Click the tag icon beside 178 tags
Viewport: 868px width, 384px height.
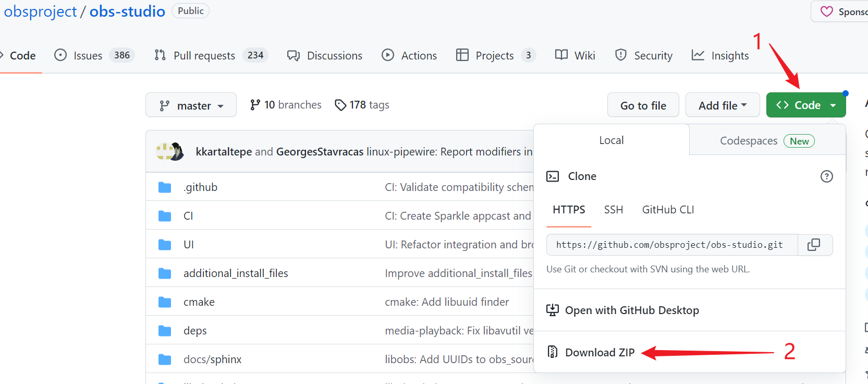click(340, 105)
